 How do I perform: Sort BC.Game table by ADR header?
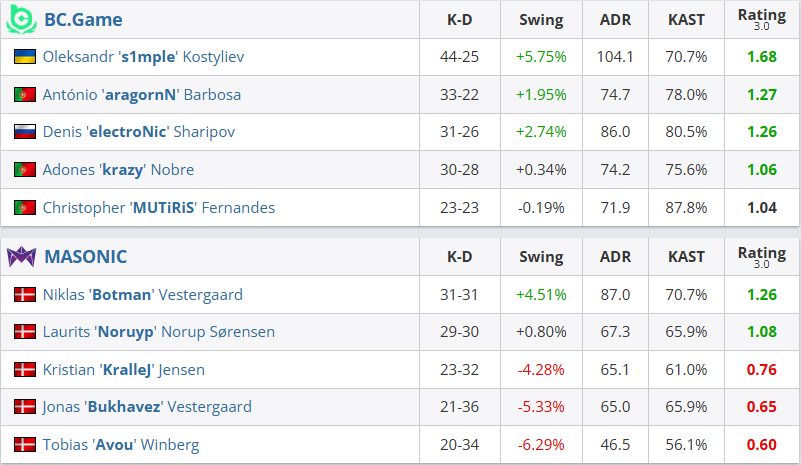tap(615, 19)
